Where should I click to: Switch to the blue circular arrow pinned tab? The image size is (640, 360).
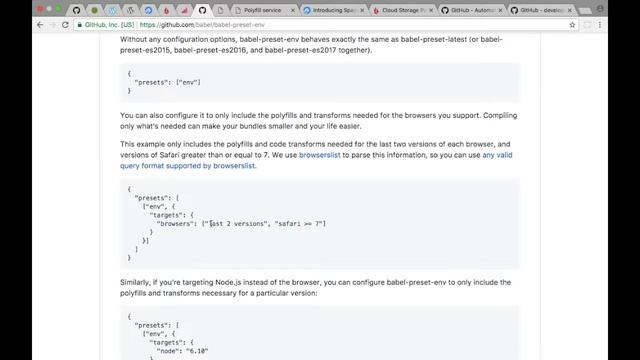pyautogui.click(x=148, y=10)
